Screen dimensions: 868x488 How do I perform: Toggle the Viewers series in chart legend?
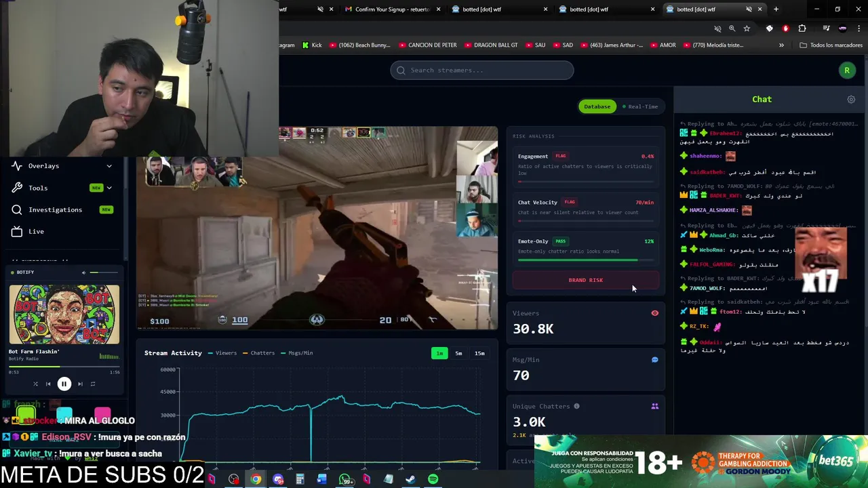[222, 353]
